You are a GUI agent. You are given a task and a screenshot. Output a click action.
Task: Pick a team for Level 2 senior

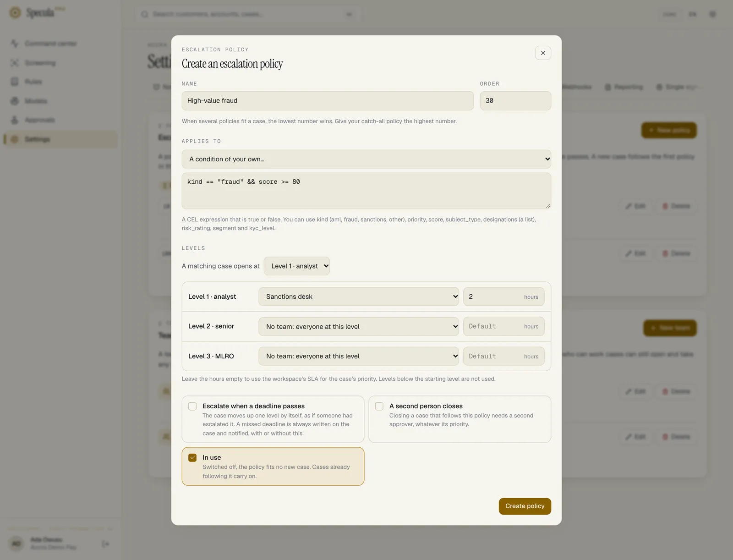[359, 327]
